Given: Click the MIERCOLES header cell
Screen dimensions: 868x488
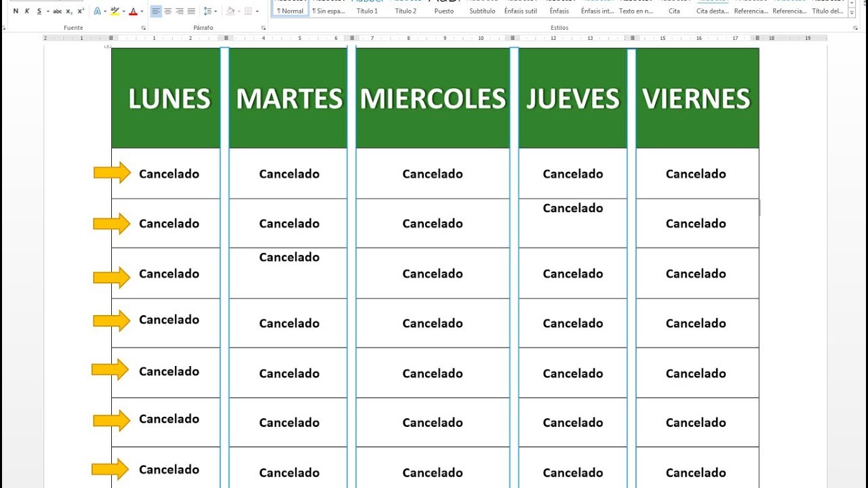Looking at the screenshot, I should pos(433,98).
